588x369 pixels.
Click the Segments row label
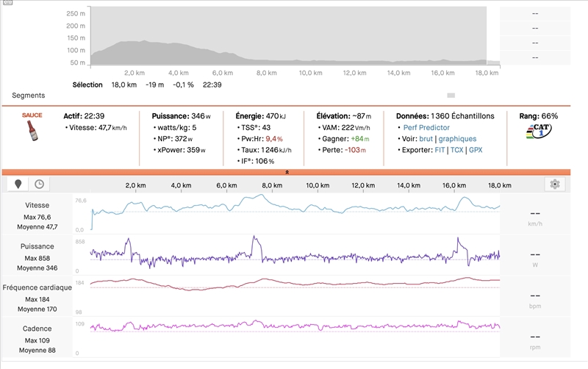click(28, 96)
